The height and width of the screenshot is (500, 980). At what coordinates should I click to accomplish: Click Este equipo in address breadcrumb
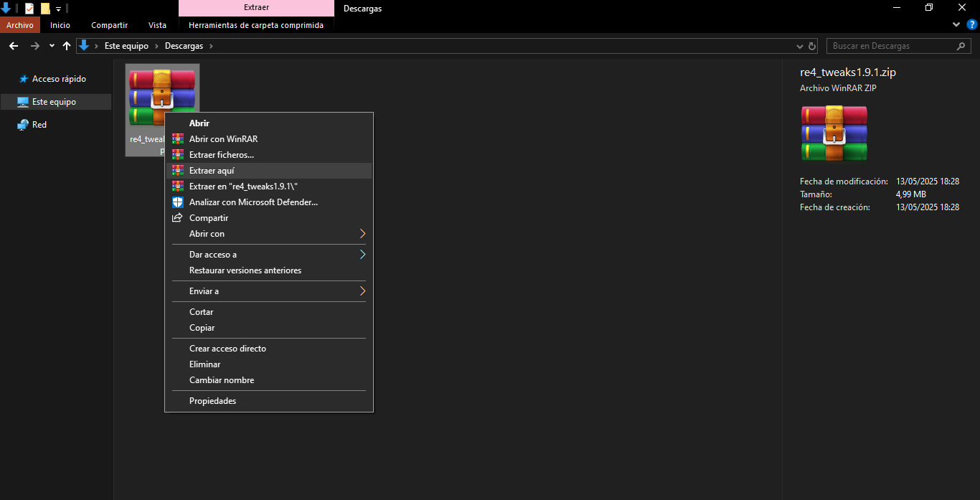click(x=126, y=46)
